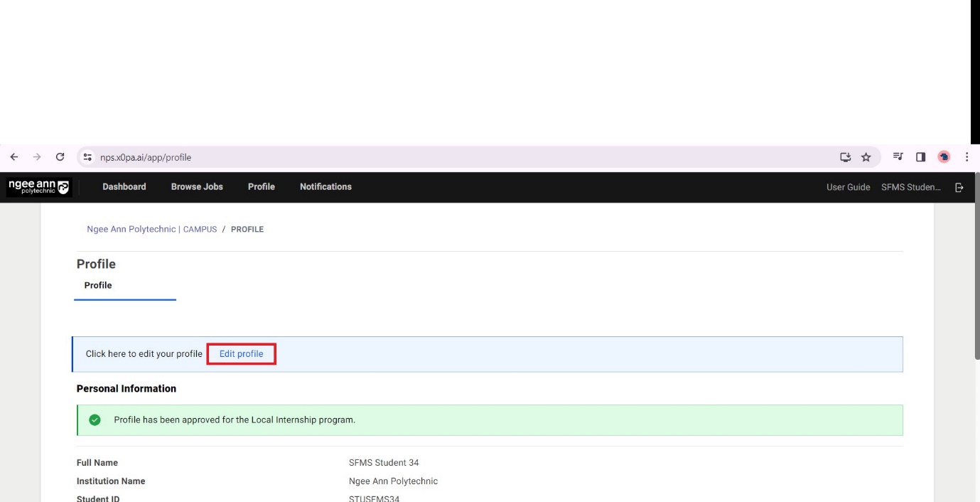The height and width of the screenshot is (502, 980).
Task: Go to Browse Jobs
Action: click(x=197, y=187)
